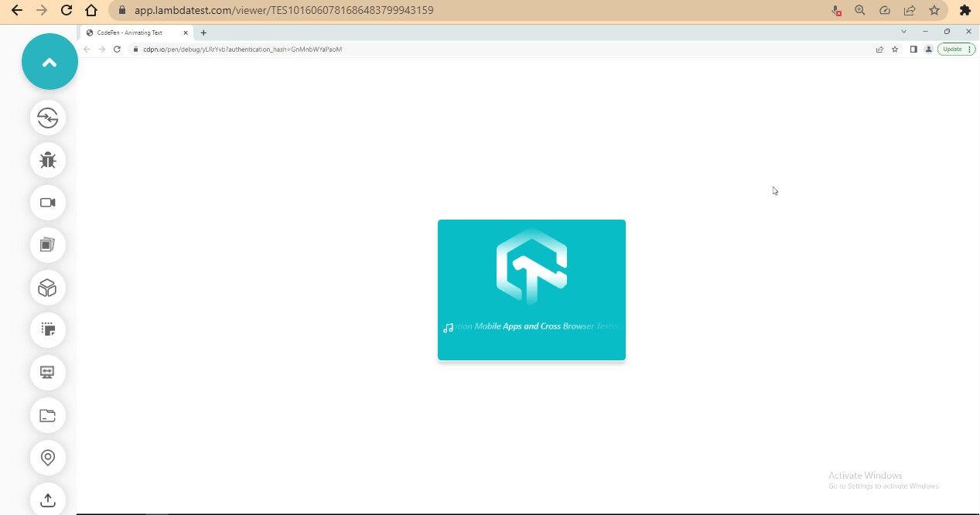Star the CodePen page in inner browser

895,49
